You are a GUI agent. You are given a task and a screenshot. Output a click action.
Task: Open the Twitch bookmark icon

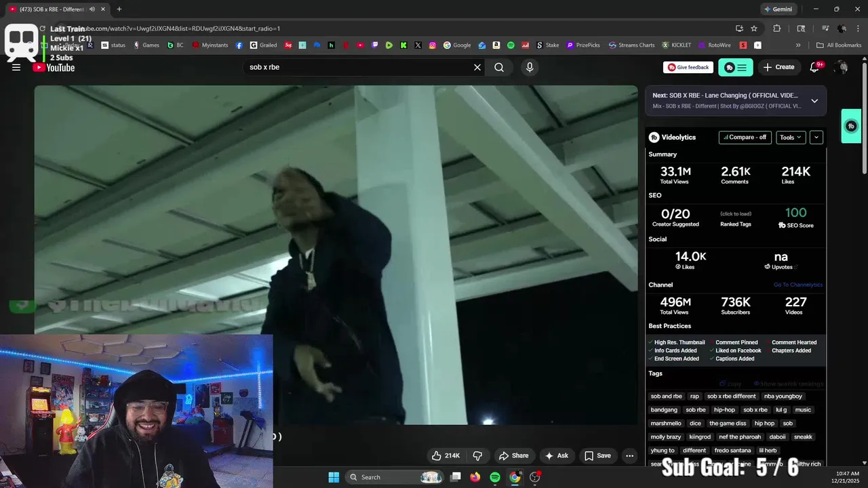[x=375, y=45]
